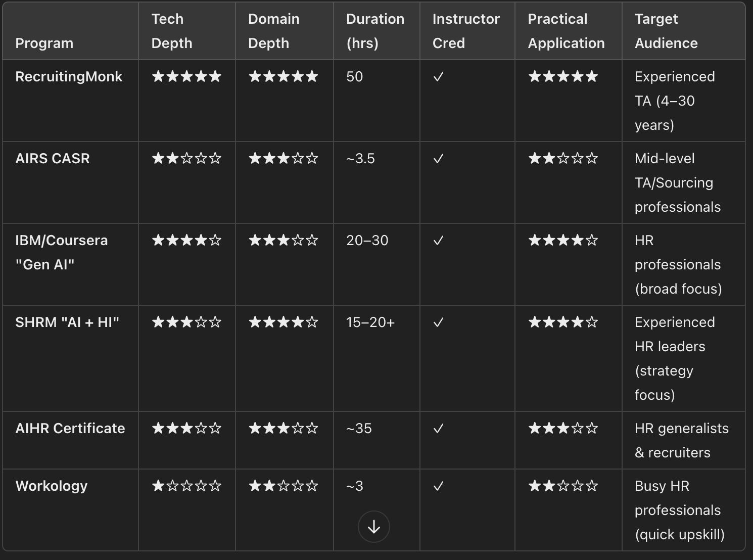Click AIRS CASR Practical Application stars
The width and height of the screenshot is (753, 560).
pyautogui.click(x=563, y=159)
